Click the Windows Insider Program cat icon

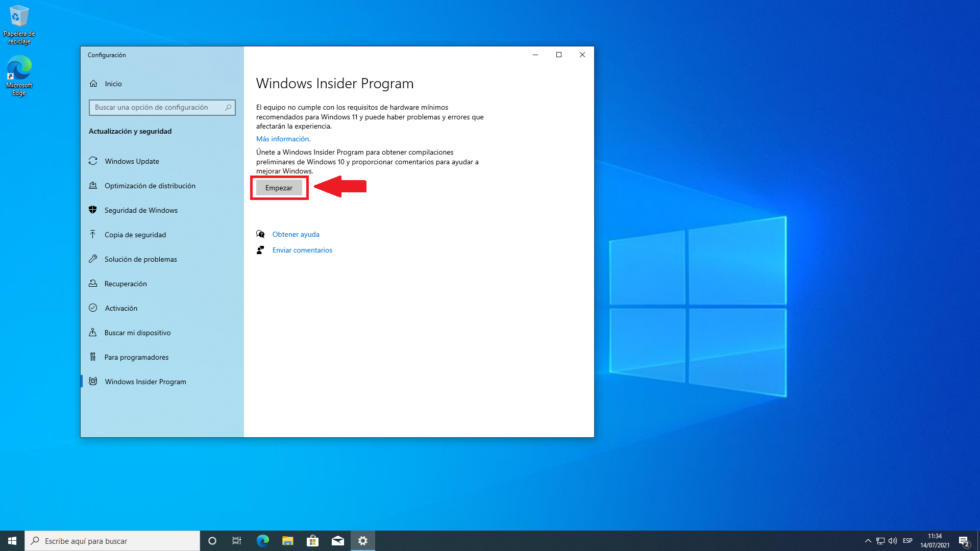pyautogui.click(x=93, y=381)
